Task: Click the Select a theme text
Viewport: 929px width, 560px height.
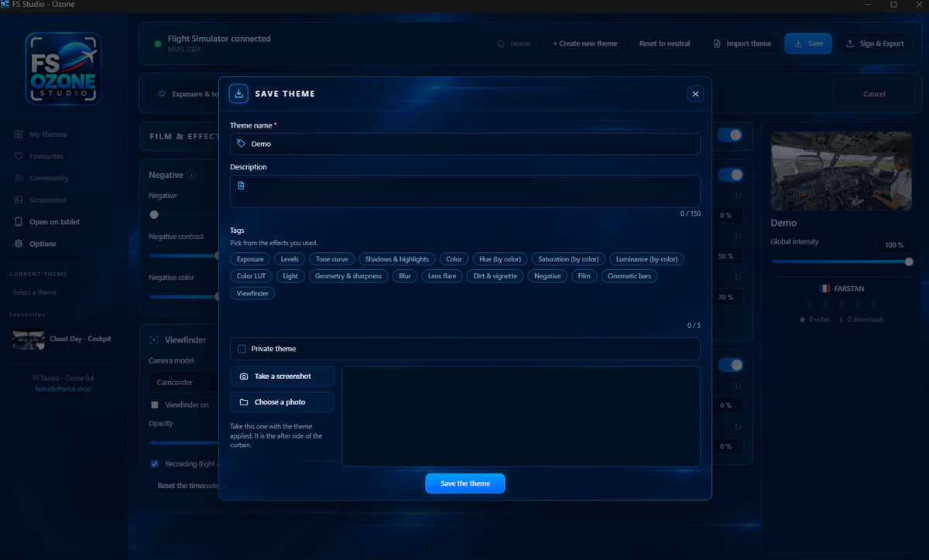Action: (35, 292)
